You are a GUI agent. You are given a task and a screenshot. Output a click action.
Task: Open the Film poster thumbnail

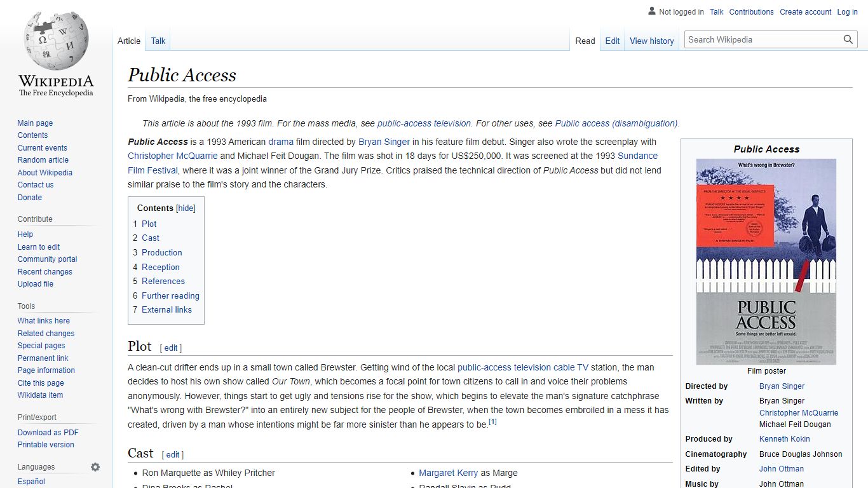coord(766,262)
